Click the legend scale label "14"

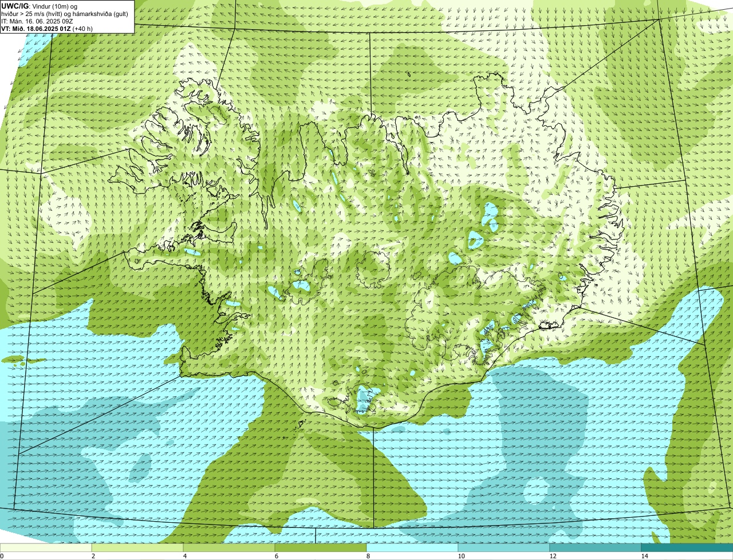tap(644, 556)
